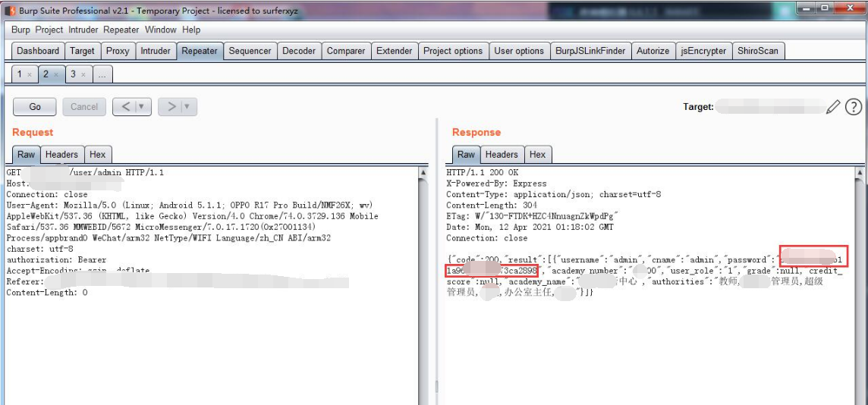Show the Request Headers view tab
The image size is (868, 405).
point(62,155)
